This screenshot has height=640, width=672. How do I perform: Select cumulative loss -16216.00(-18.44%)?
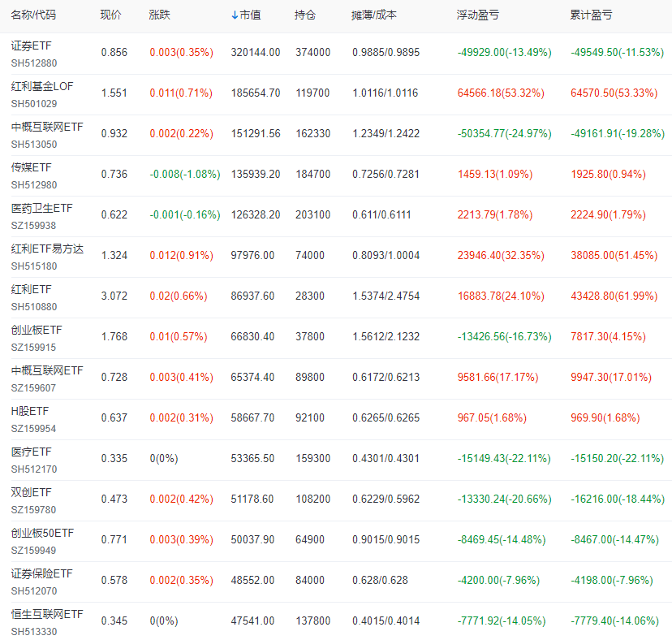tap(618, 499)
